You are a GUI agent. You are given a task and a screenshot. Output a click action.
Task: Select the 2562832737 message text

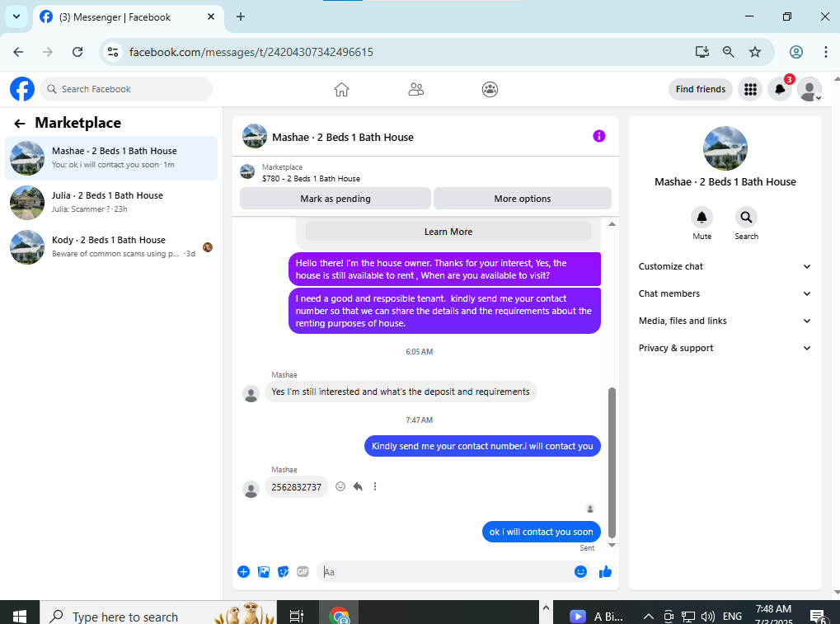click(x=296, y=487)
